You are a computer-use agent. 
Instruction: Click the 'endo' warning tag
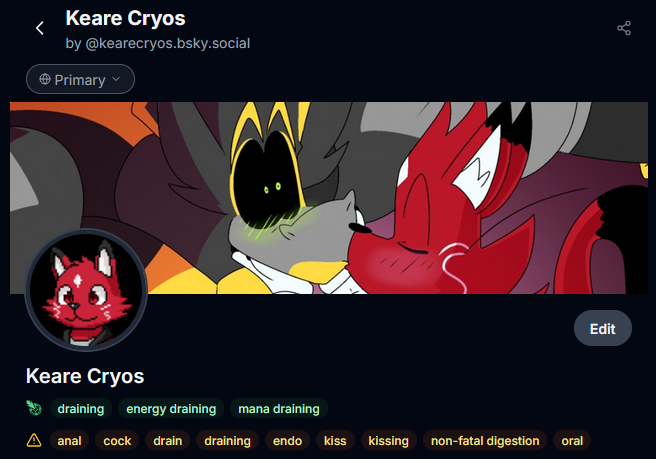[x=287, y=441]
